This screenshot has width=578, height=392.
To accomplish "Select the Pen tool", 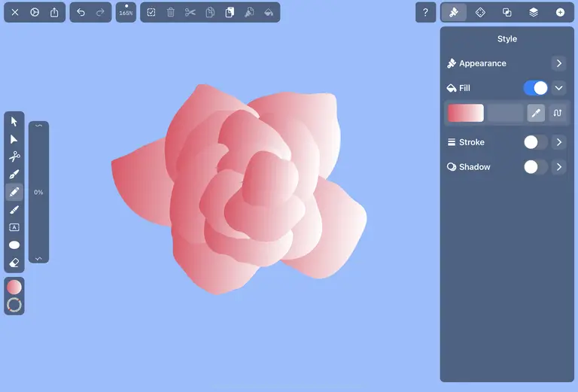I will (14, 175).
